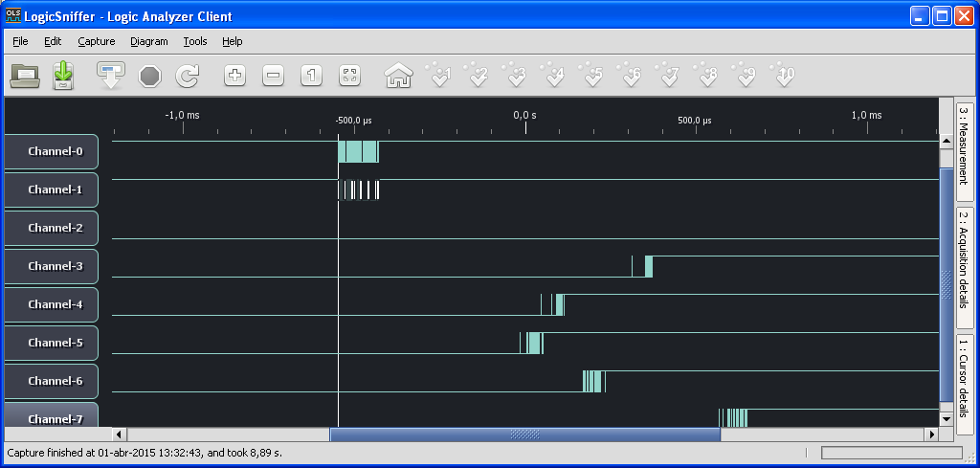Click the Channel-3 rising edge transition
This screenshot has width=980, height=468.
[x=648, y=266]
